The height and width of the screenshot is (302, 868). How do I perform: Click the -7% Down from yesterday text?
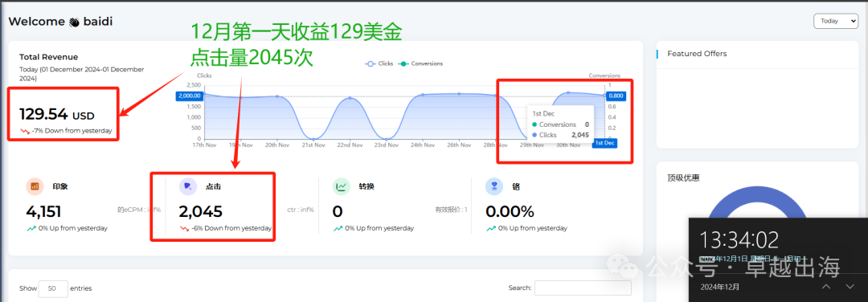[72, 131]
